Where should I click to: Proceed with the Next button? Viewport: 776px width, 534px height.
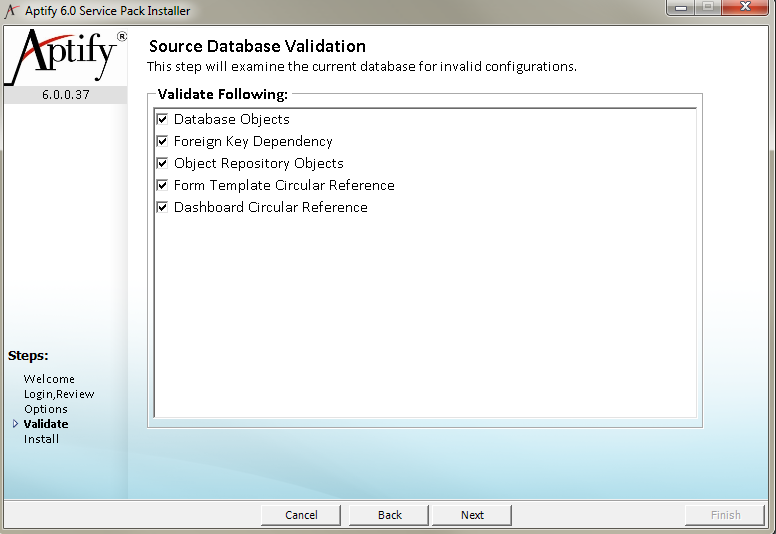click(x=472, y=515)
